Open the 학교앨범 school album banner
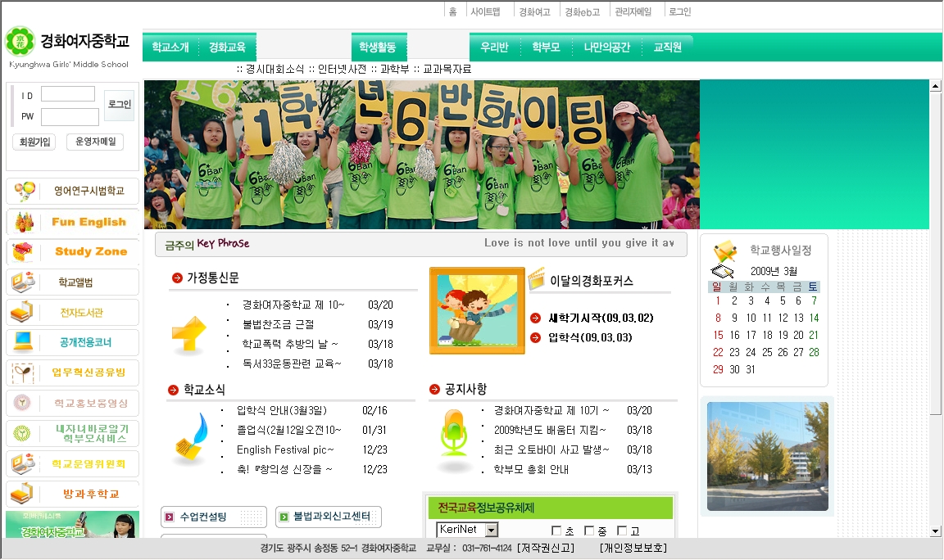The height and width of the screenshot is (560, 944). [72, 282]
